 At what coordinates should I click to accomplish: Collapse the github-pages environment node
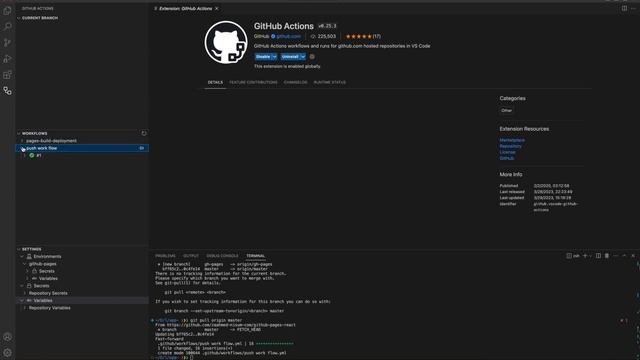pos(25,264)
